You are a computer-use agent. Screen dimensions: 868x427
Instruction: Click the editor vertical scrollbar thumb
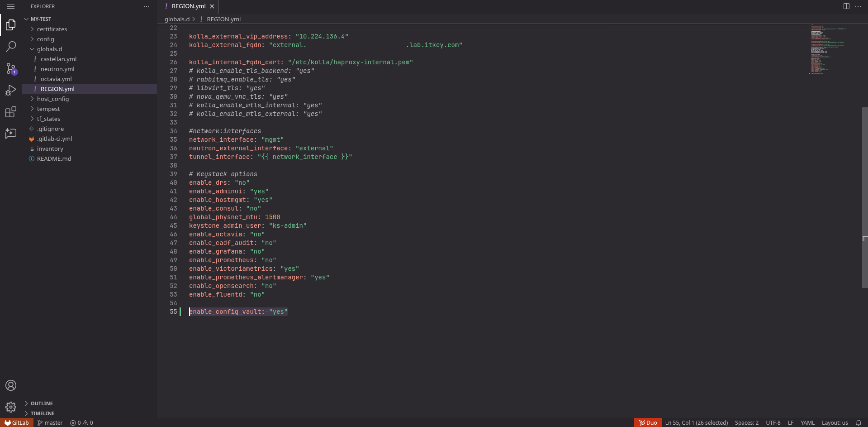point(864,197)
